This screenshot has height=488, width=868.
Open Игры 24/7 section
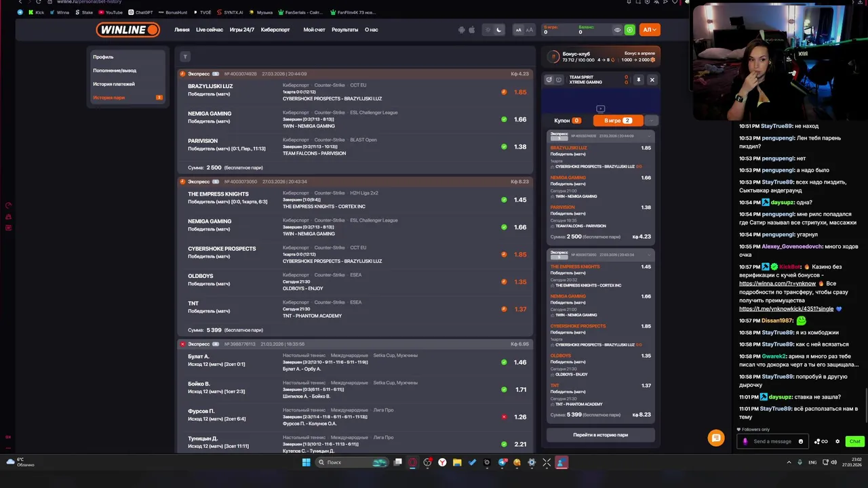(x=242, y=30)
